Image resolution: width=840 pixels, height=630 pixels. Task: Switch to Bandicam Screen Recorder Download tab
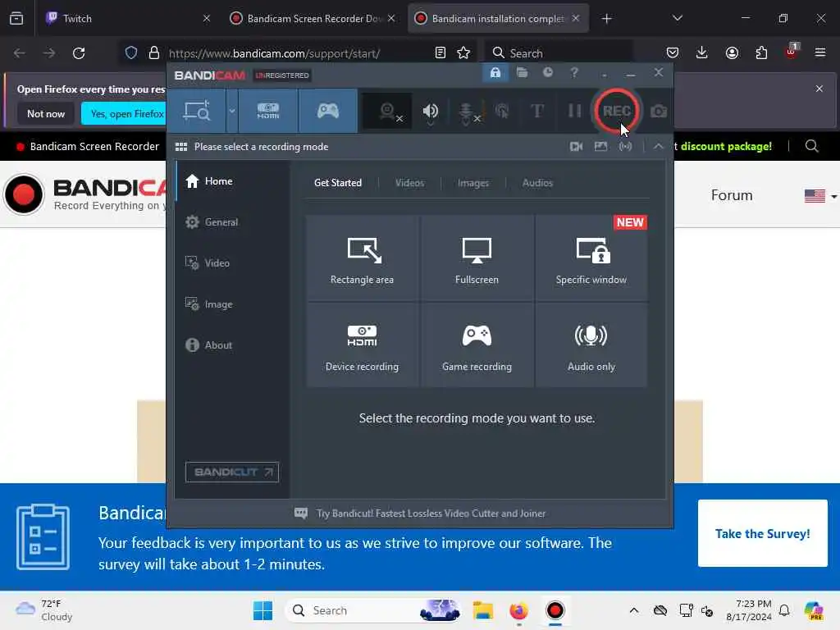click(313, 18)
